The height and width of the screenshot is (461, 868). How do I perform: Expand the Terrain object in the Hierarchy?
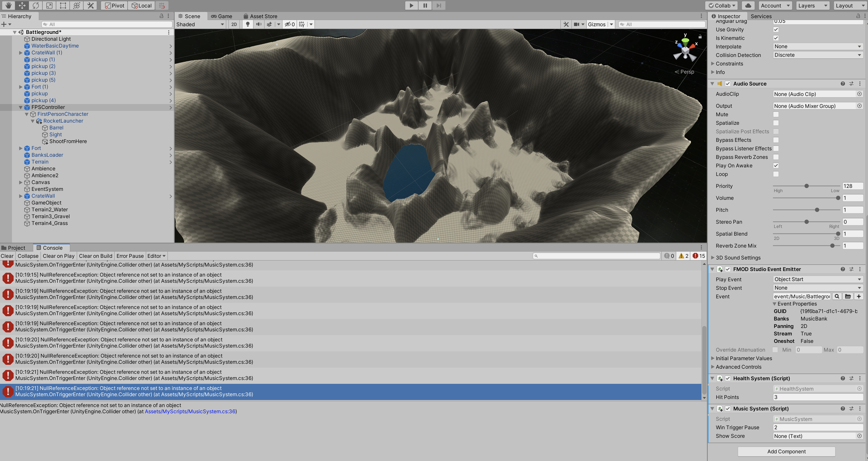pos(20,162)
